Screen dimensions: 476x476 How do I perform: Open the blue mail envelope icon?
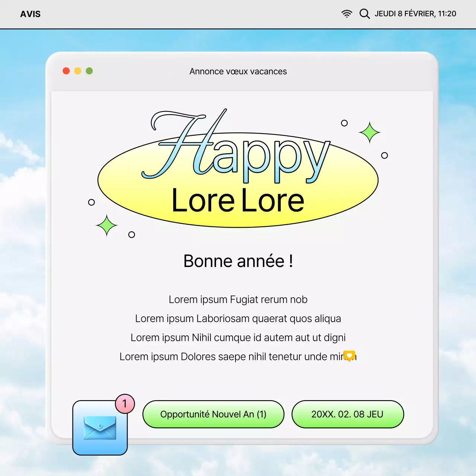pos(100,428)
